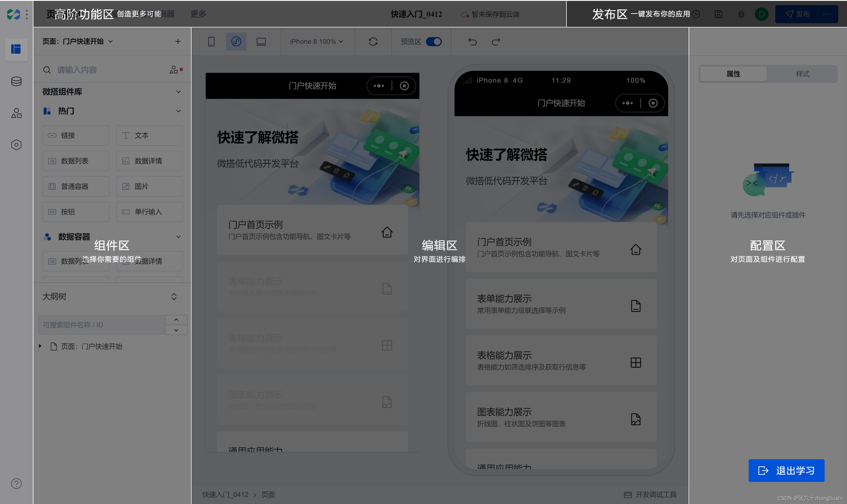Open 开发调试工具 at the bottom

point(650,494)
